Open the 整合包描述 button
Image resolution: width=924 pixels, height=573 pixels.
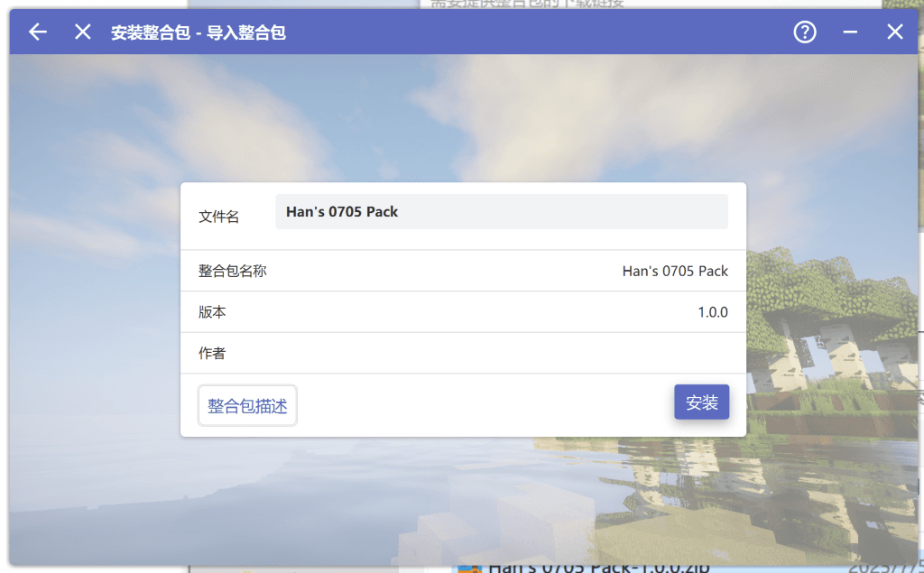[247, 405]
